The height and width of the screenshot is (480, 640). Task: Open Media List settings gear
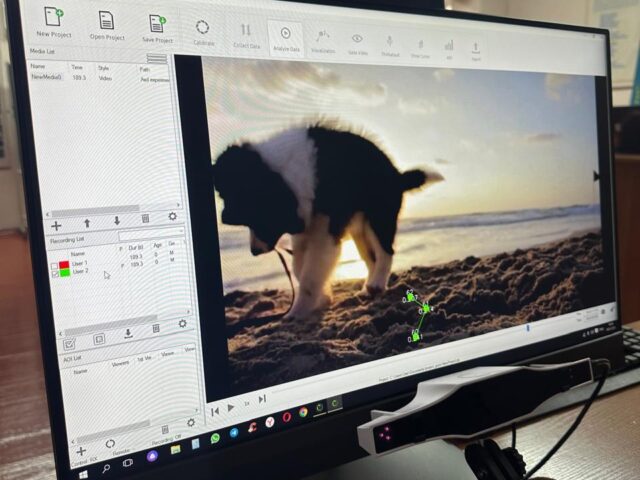(x=172, y=216)
